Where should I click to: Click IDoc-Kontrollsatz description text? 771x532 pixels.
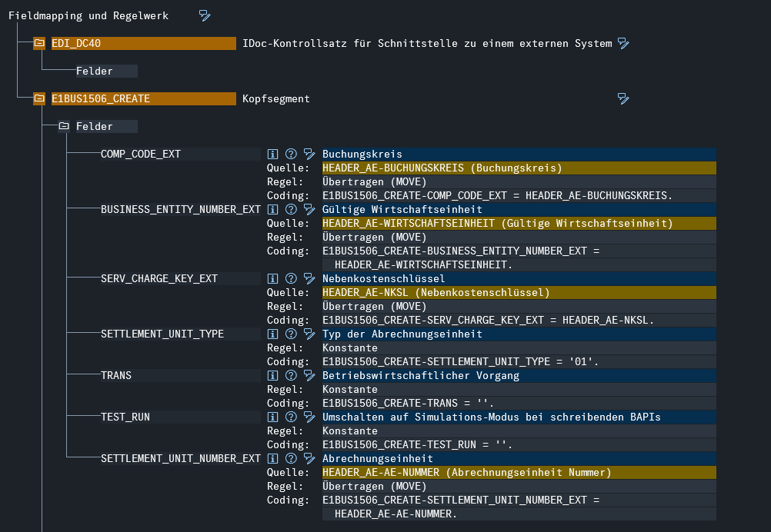coord(427,44)
